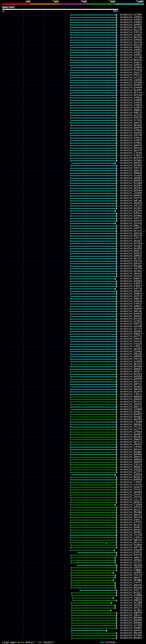146x644 pixels.
Task: Select the label UniRef100_D0EI71
Action: tap(131, 590)
